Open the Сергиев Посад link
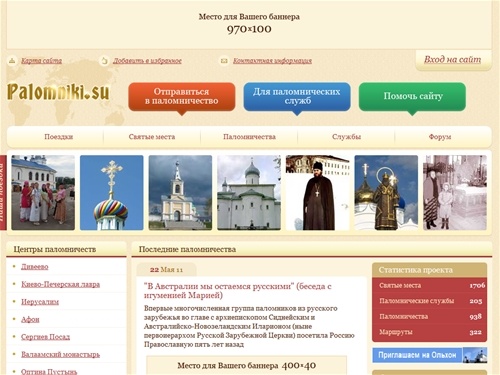 pyautogui.click(x=46, y=337)
